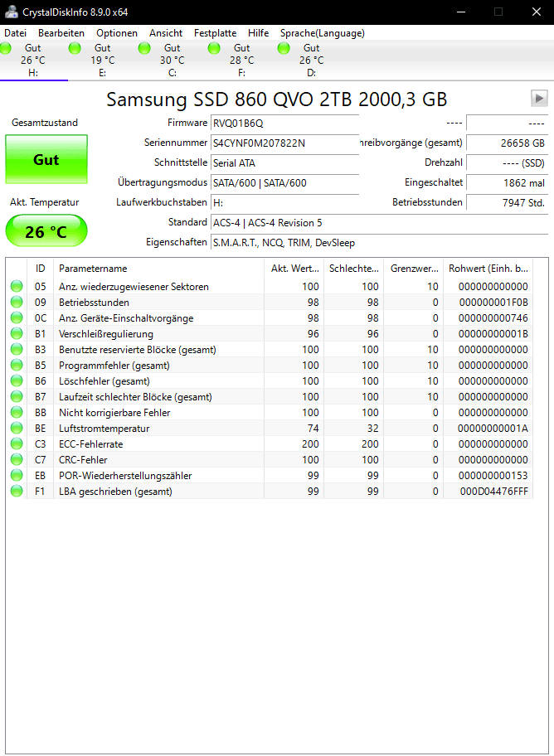This screenshot has height=756, width=554.
Task: Click status icon of row C3 ECC-Fehlerrate
Action: point(17,444)
